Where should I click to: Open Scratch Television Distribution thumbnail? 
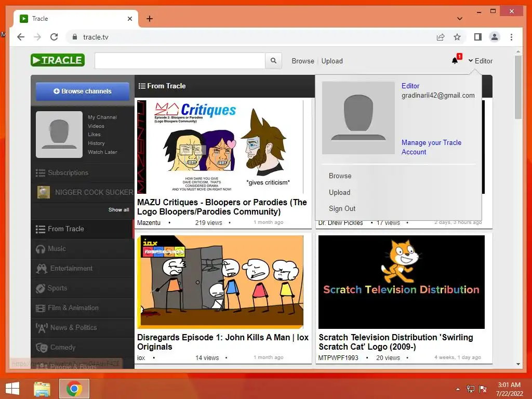pos(402,282)
